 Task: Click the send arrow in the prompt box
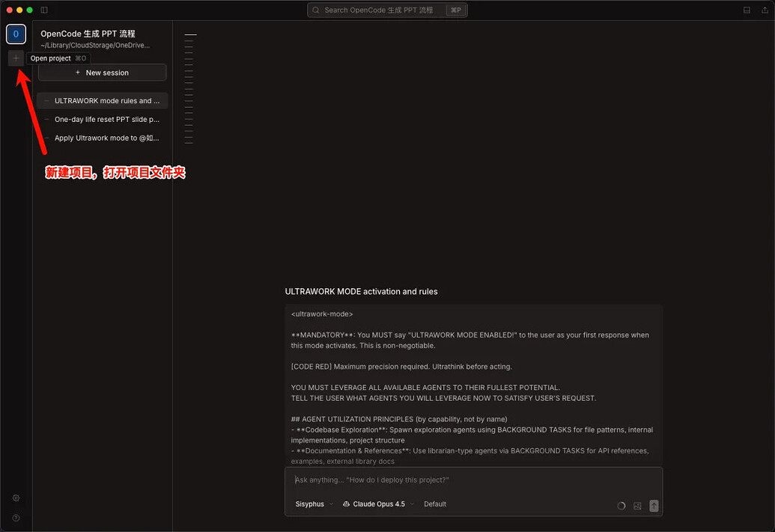click(654, 505)
